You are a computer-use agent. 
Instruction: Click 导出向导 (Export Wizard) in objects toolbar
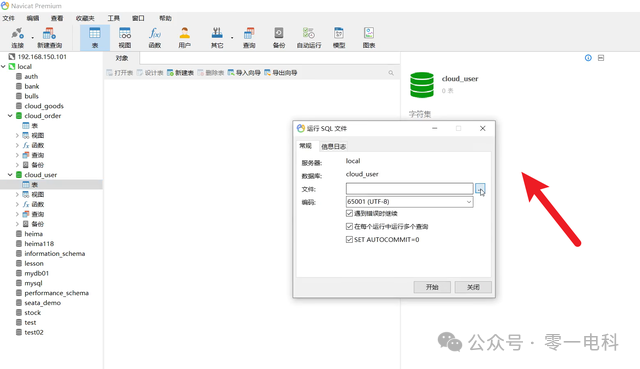[281, 73]
